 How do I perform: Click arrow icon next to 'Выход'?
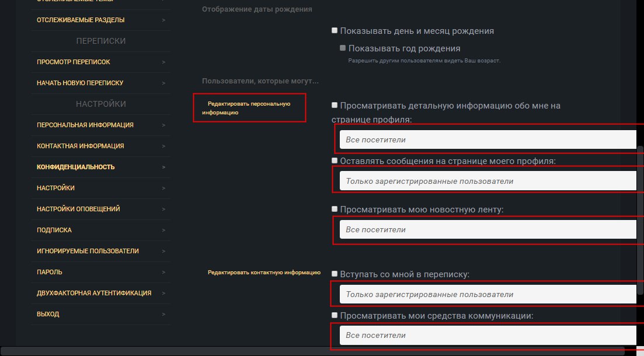pos(163,314)
